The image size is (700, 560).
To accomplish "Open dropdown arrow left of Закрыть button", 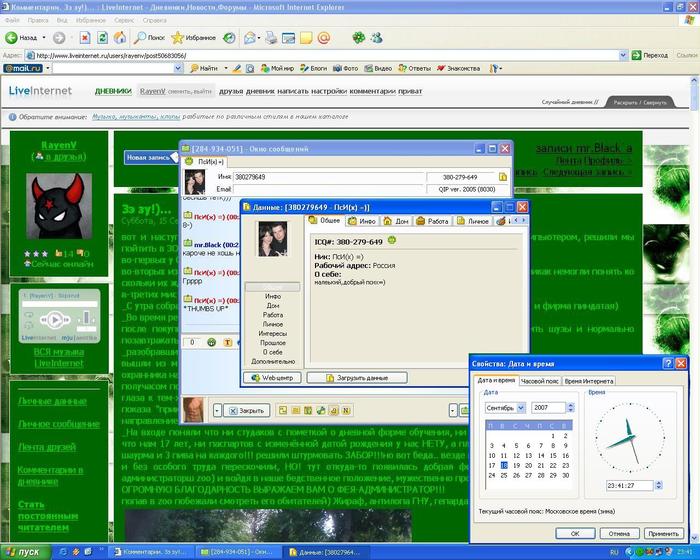I will (217, 410).
